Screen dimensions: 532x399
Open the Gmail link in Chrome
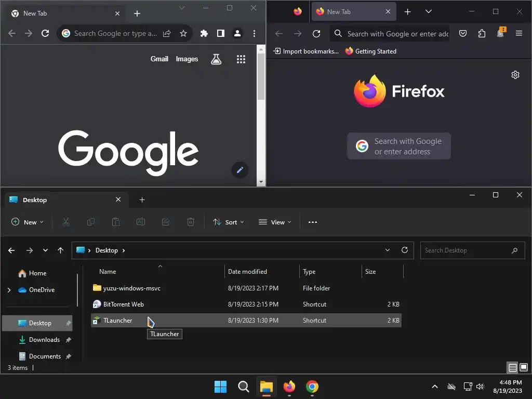(159, 59)
